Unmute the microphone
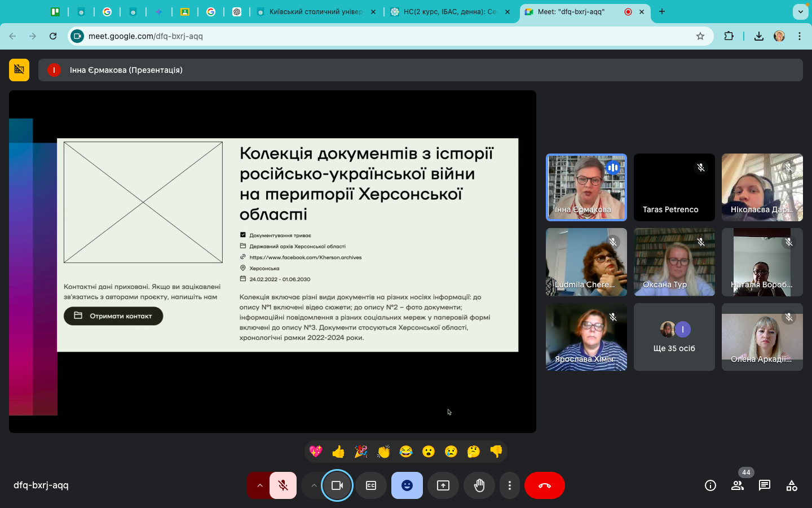This screenshot has height=508, width=812. tap(283, 485)
